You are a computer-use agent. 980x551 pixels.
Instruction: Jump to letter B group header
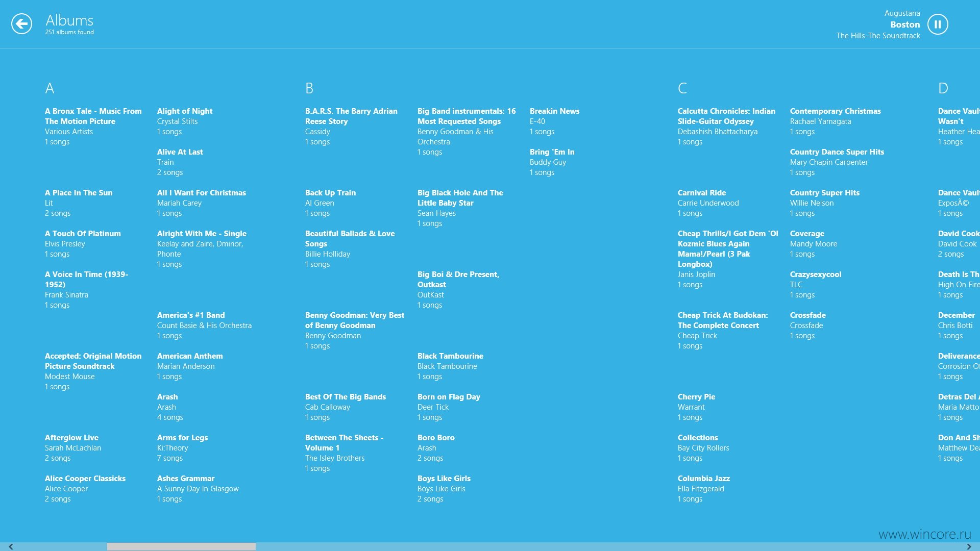[309, 88]
